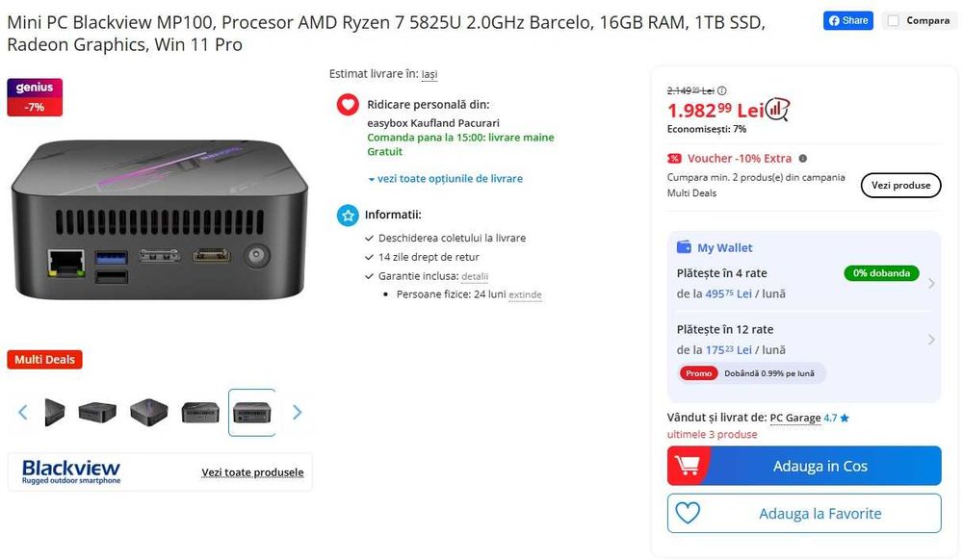Select the last product thumbnail image
The image size is (963, 560).
(x=251, y=413)
